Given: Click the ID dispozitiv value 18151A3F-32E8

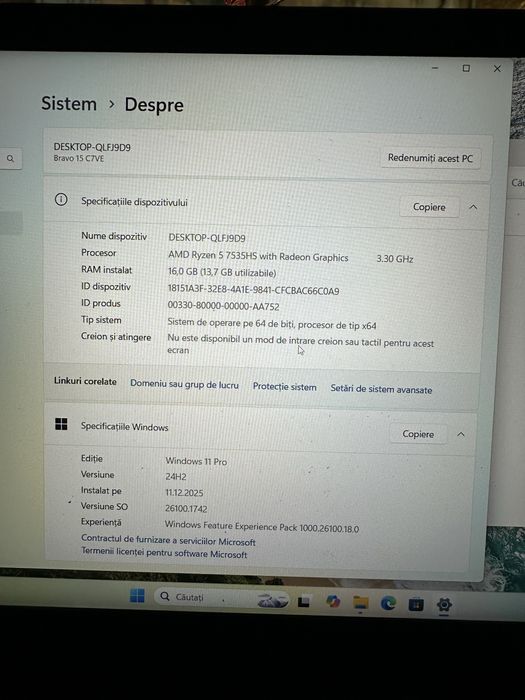Looking at the screenshot, I should click(253, 290).
